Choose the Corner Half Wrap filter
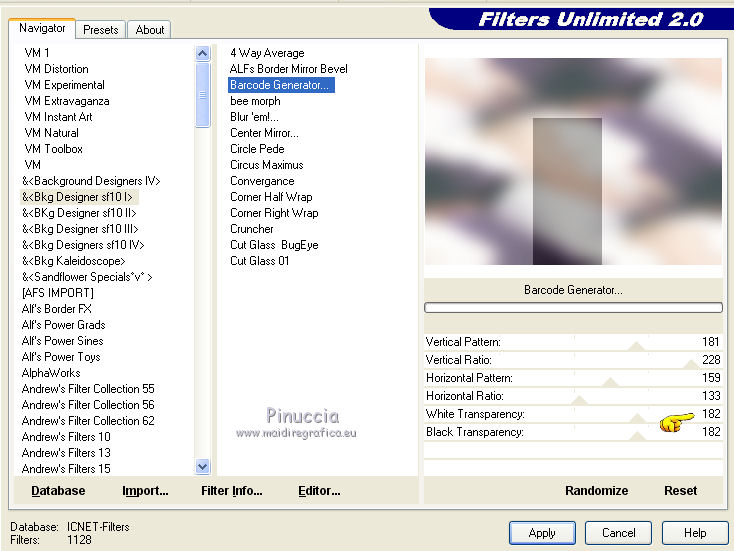The image size is (734, 551). tap(271, 197)
